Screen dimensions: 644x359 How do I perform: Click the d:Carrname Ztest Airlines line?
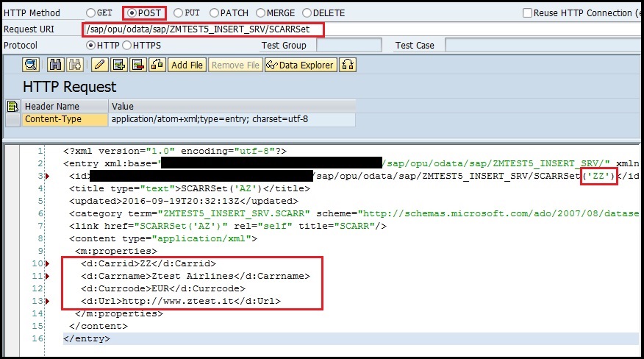pos(196,276)
